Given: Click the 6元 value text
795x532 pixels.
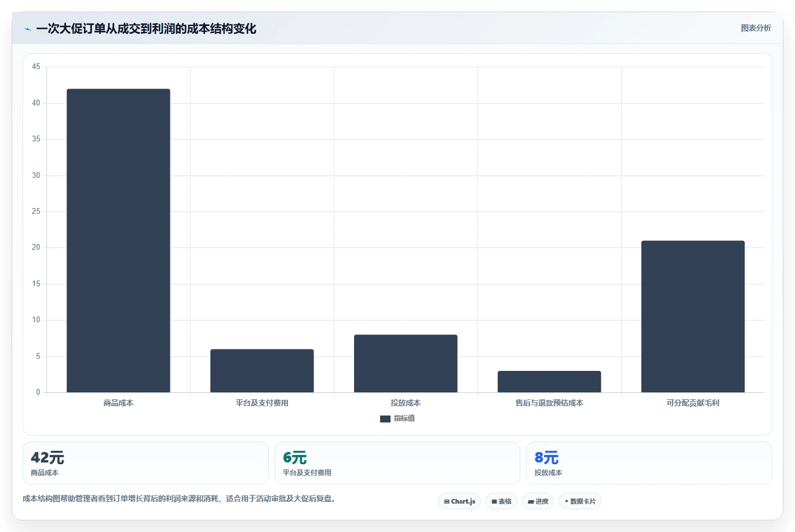Looking at the screenshot, I should (x=295, y=458).
